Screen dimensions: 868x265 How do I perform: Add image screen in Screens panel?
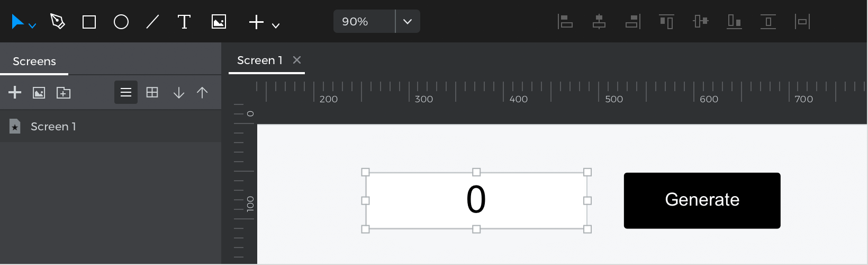(39, 93)
